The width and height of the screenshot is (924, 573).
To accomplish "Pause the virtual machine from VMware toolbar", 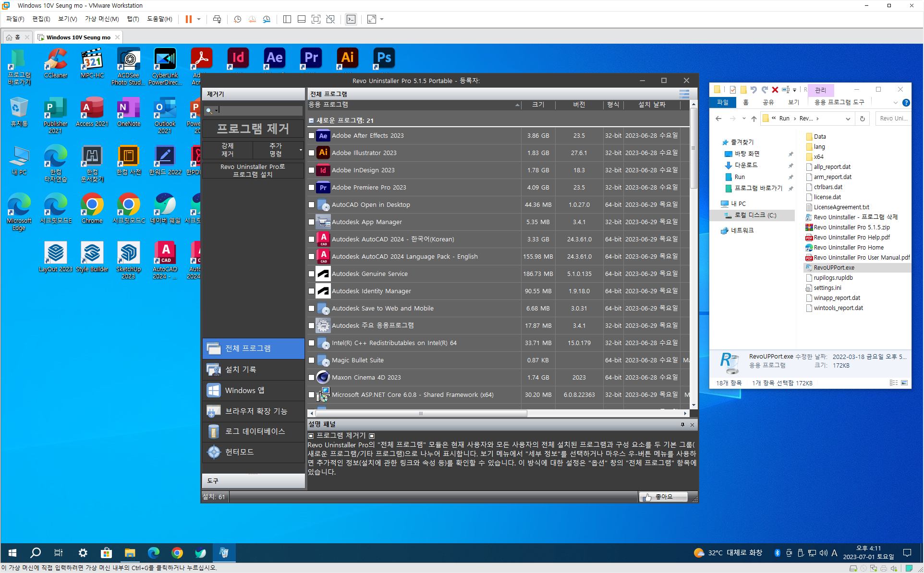I will [189, 19].
